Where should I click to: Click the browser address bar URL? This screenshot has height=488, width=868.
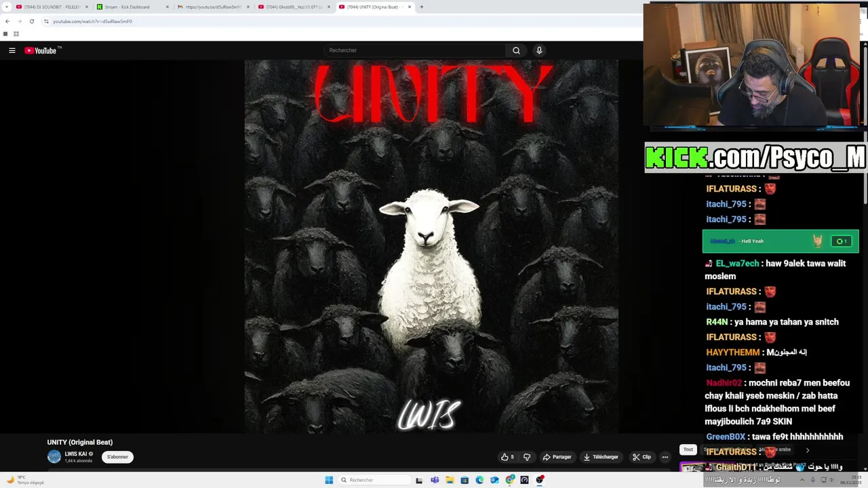pos(92,21)
